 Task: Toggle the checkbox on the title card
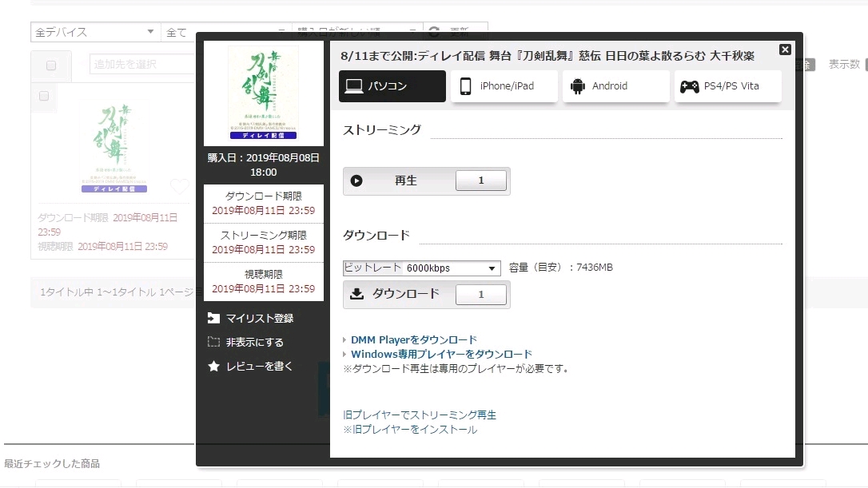coord(44,97)
